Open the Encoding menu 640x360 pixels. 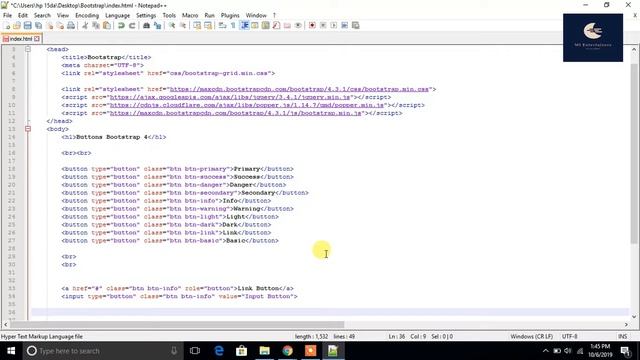pyautogui.click(x=87, y=15)
